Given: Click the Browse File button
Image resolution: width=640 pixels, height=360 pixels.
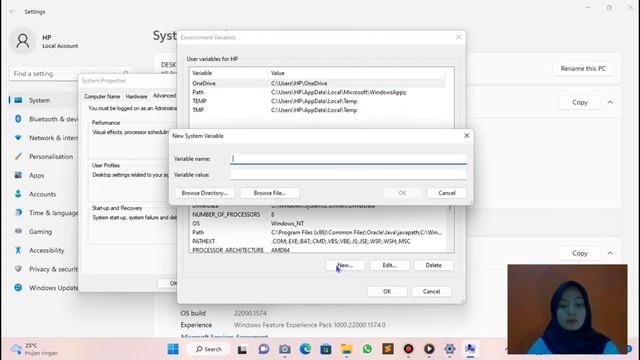Looking at the screenshot, I should pyautogui.click(x=269, y=193).
